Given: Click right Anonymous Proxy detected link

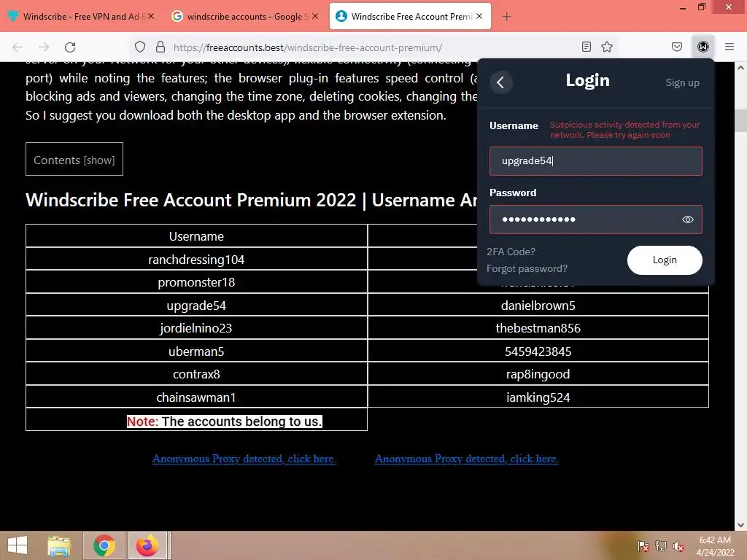Looking at the screenshot, I should click(x=466, y=459).
